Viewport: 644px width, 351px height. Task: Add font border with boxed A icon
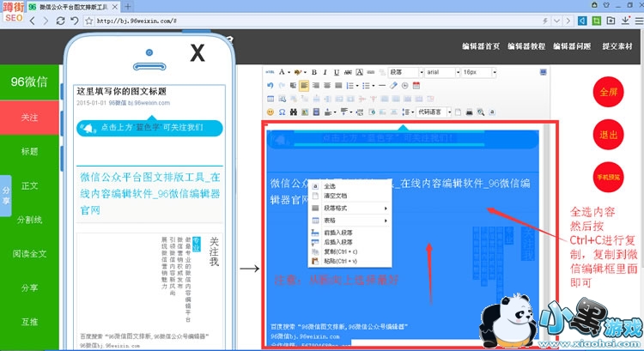pos(360,72)
